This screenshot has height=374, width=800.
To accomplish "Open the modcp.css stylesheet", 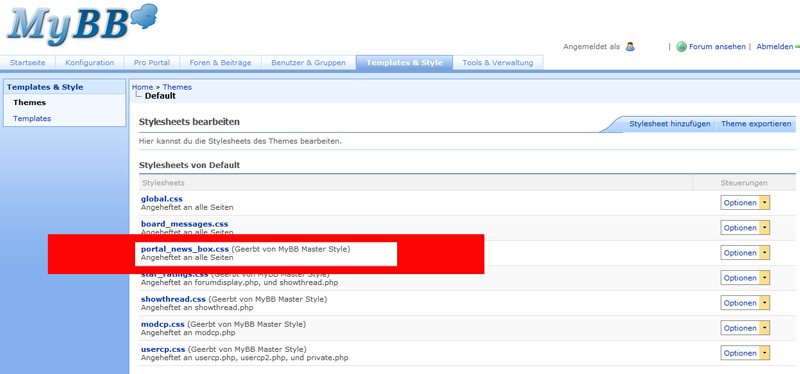I will coord(162,324).
